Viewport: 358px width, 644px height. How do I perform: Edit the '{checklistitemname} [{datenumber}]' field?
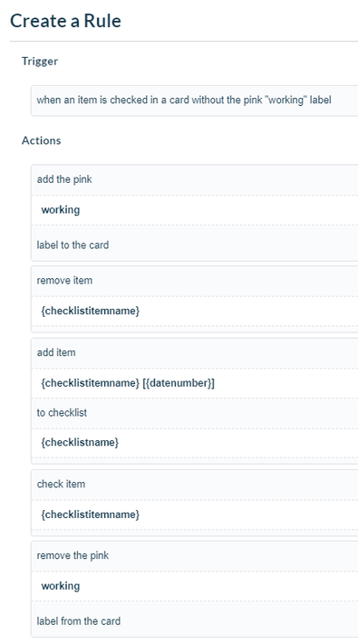(195, 383)
